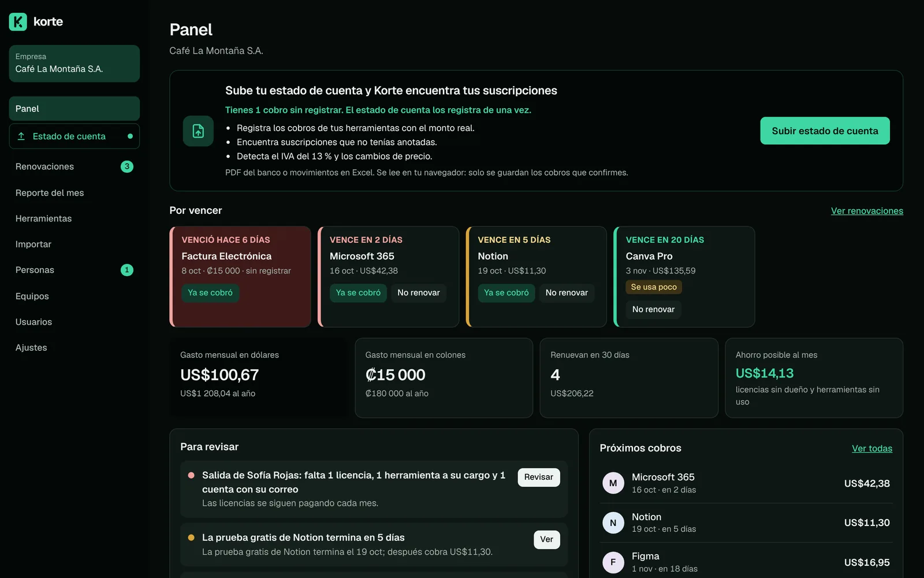Click the Figma US$16,95 upcoming charge row

pos(746,562)
